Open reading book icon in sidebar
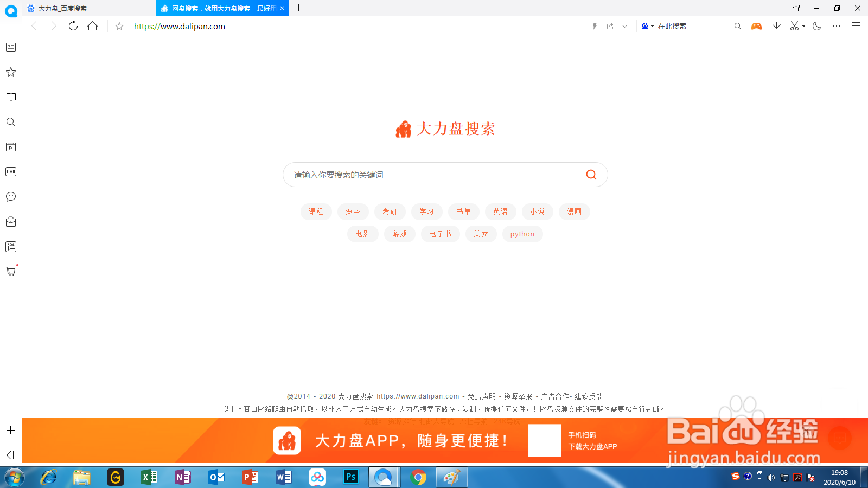Screen dimensions: 868x488 click(11, 97)
